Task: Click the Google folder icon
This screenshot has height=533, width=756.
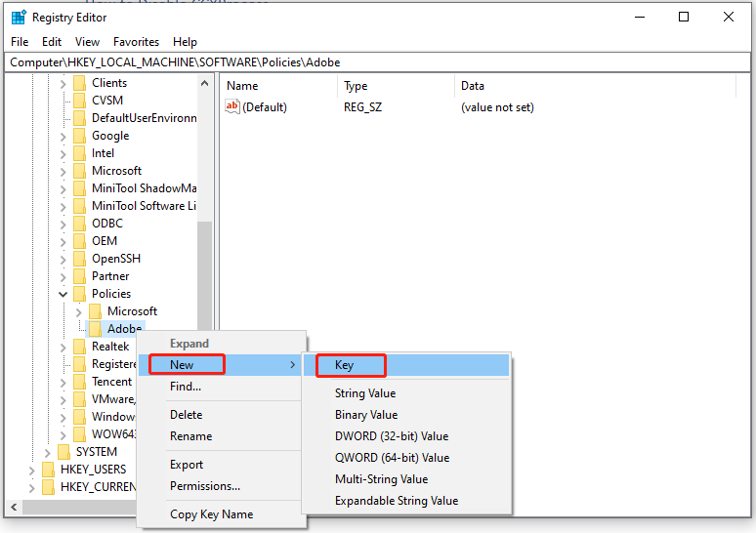Action: click(79, 136)
